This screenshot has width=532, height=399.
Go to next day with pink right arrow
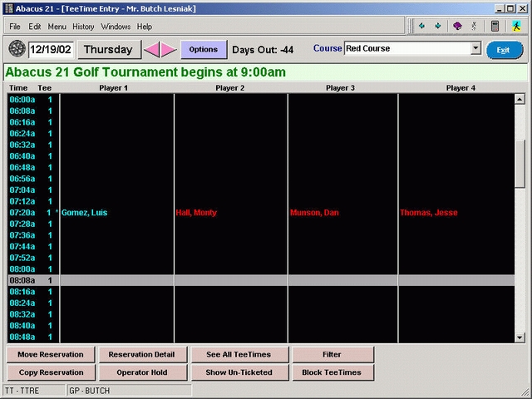point(169,50)
